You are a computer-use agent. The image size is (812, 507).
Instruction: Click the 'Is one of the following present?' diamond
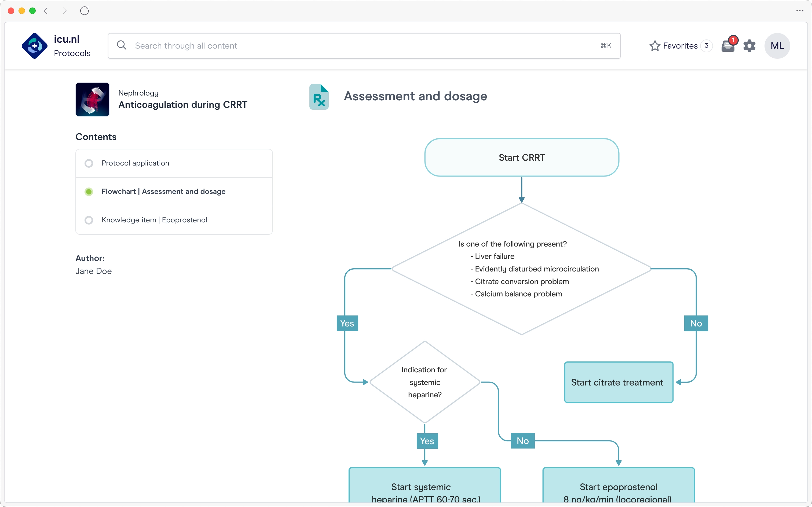point(522,269)
